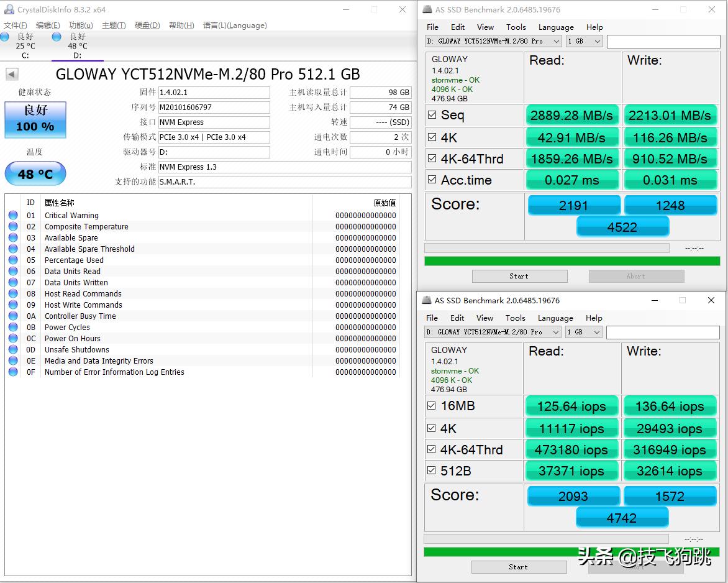This screenshot has height=583, width=728.
Task: Open the 语言(L)(Language) menu
Action: [235, 25]
